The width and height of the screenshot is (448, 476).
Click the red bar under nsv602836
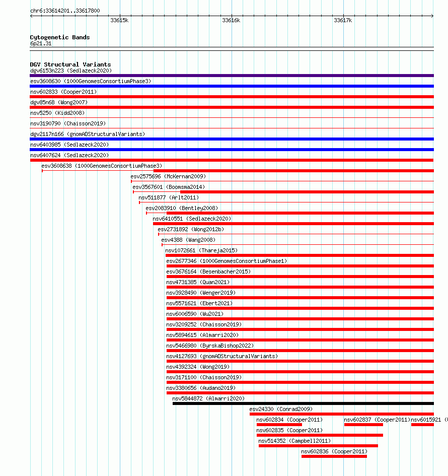(334, 456)
